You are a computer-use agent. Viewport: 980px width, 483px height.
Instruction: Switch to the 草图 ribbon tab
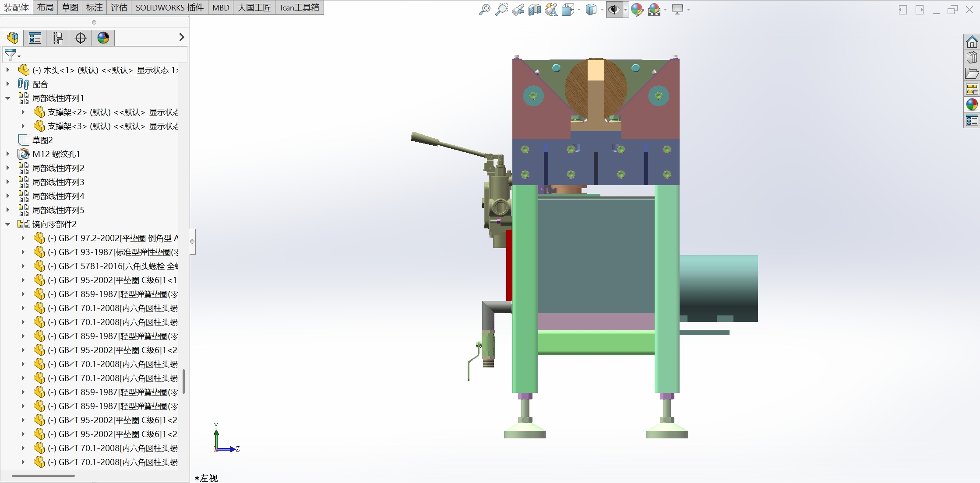[x=70, y=7]
